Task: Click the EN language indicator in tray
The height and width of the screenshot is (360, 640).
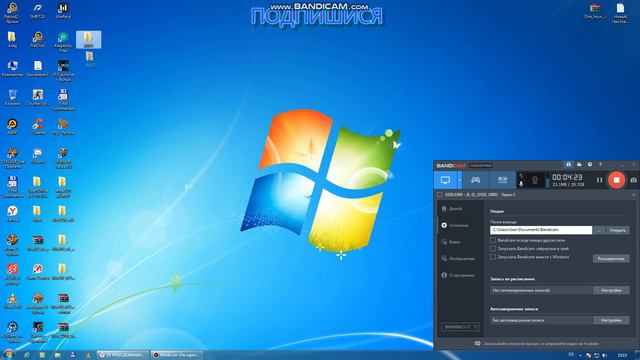Action: (x=571, y=355)
